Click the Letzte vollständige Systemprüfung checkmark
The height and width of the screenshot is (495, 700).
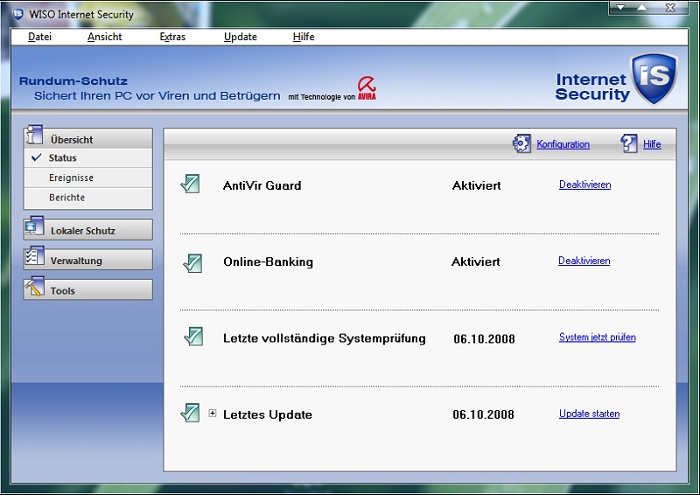click(x=192, y=337)
